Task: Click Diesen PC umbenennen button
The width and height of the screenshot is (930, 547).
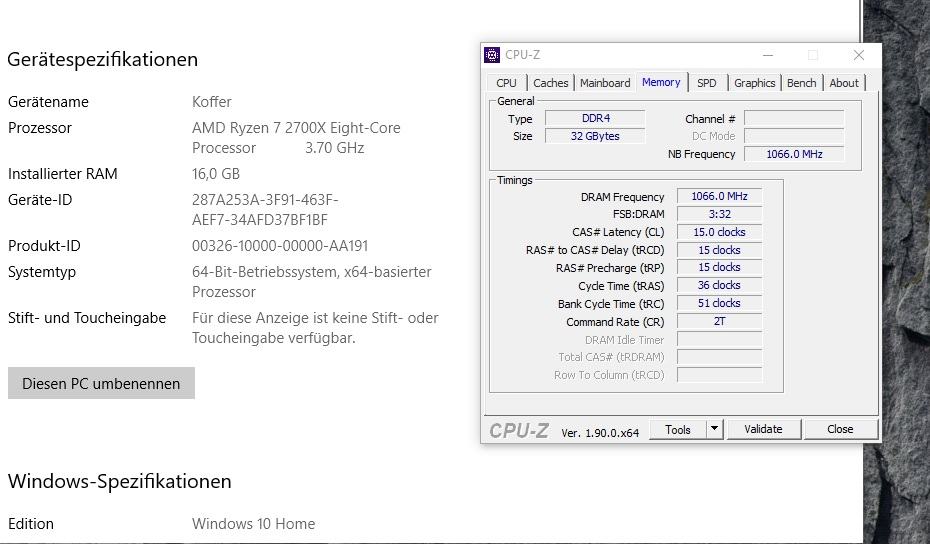Action: click(101, 383)
